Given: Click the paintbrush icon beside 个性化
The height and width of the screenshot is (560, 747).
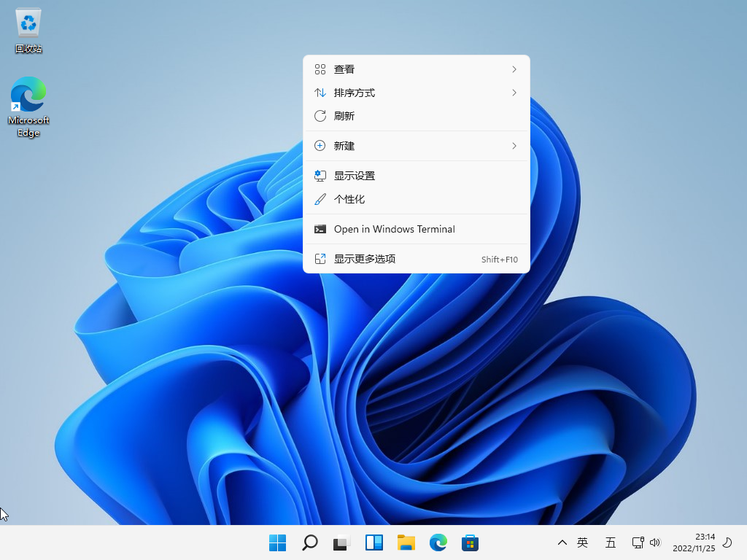Looking at the screenshot, I should click(320, 200).
